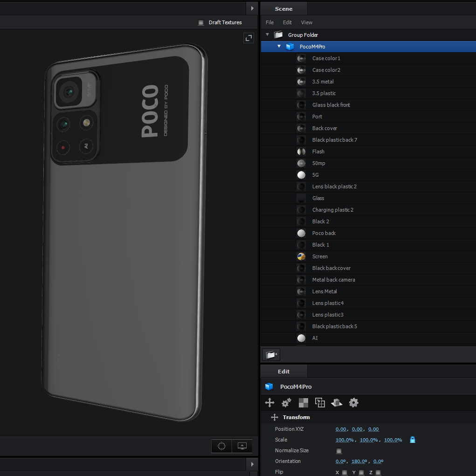The height and width of the screenshot is (476, 476).
Task: Click the crosshair center view button
Action: coord(221,446)
